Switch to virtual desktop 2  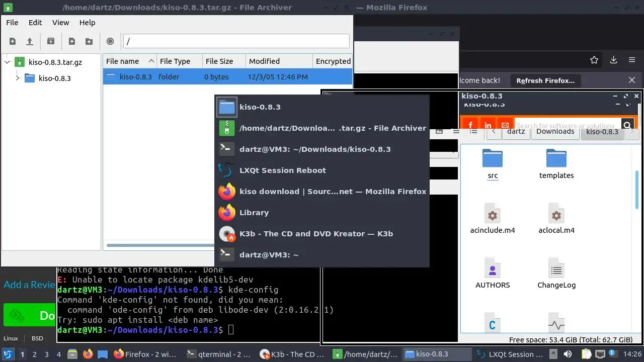point(34,354)
